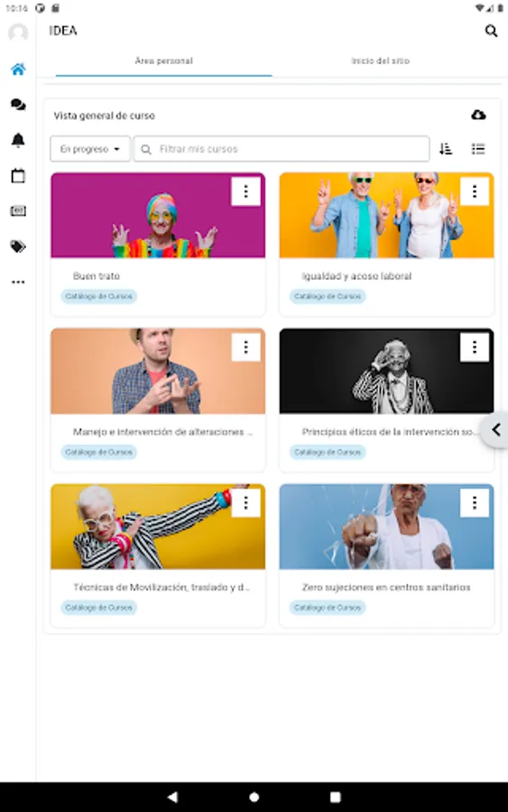Open options menu on Zero sujeciones card
508x812 pixels.
(475, 503)
